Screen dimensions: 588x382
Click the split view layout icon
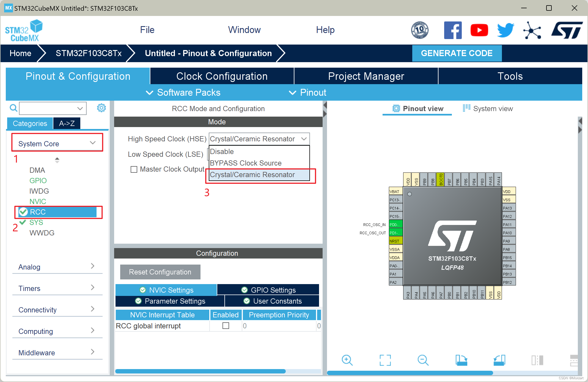click(x=537, y=360)
